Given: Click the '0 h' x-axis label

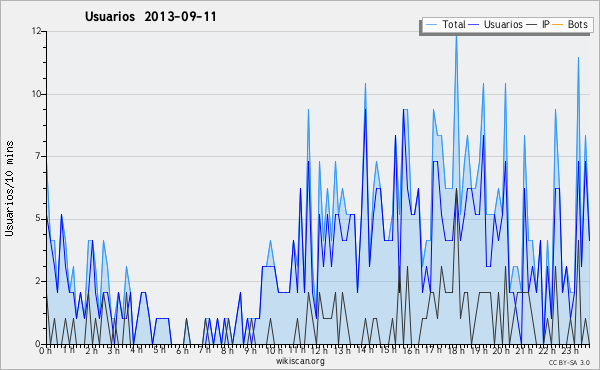Looking at the screenshot, I should [x=46, y=350].
